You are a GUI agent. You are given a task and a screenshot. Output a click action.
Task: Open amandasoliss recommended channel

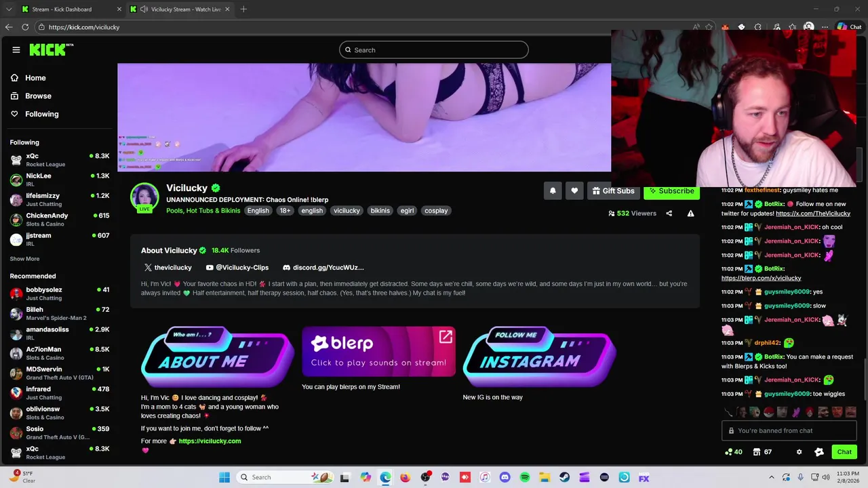(59, 333)
